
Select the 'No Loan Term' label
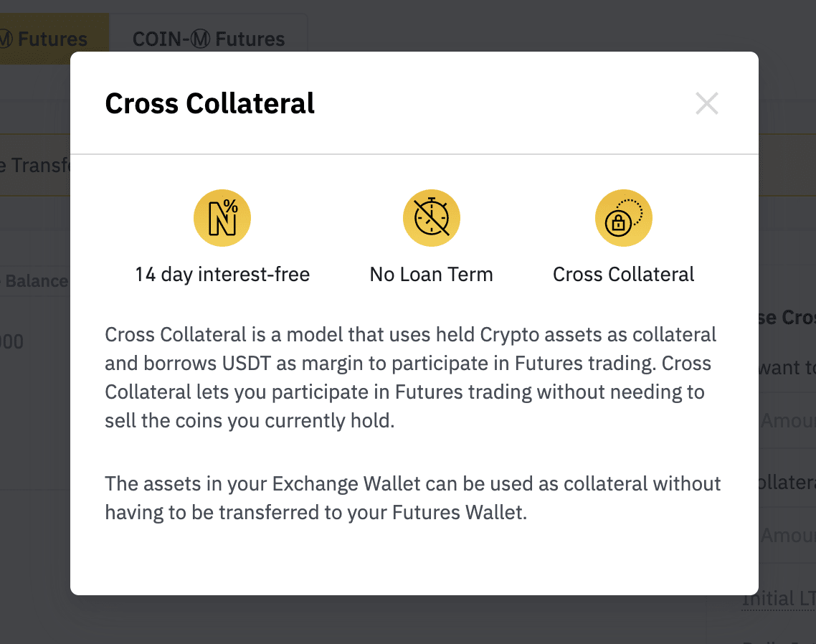tap(432, 275)
